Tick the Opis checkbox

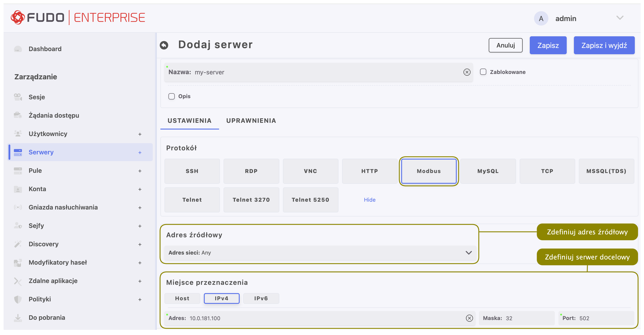pos(172,96)
